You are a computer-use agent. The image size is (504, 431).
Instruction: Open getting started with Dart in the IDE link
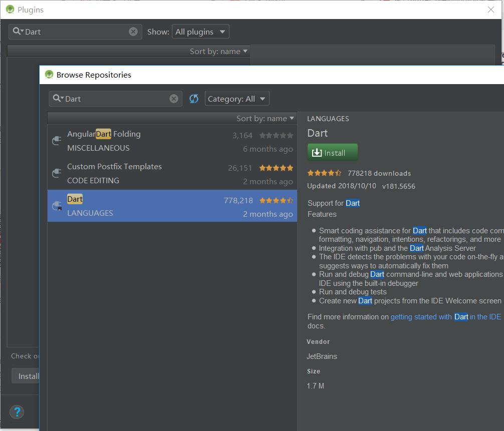446,317
